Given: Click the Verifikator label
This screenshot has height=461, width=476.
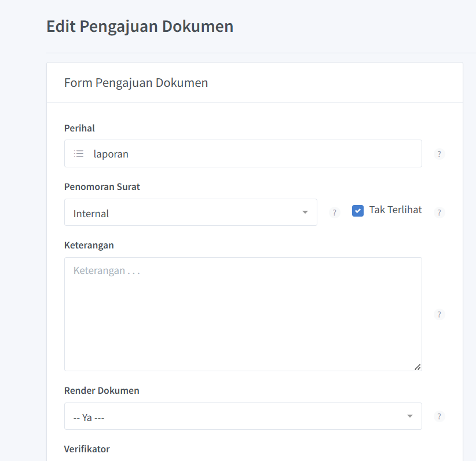Looking at the screenshot, I should (x=87, y=449).
